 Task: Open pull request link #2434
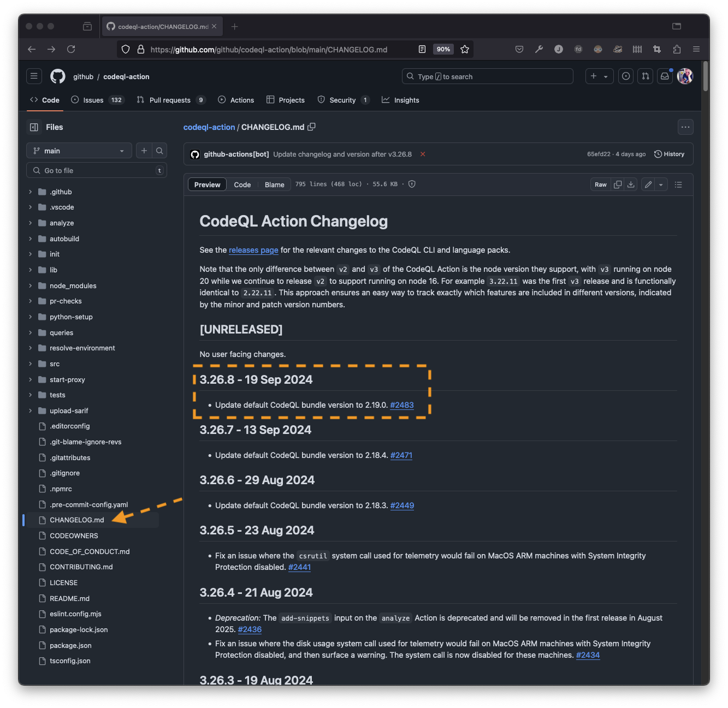tap(588, 655)
